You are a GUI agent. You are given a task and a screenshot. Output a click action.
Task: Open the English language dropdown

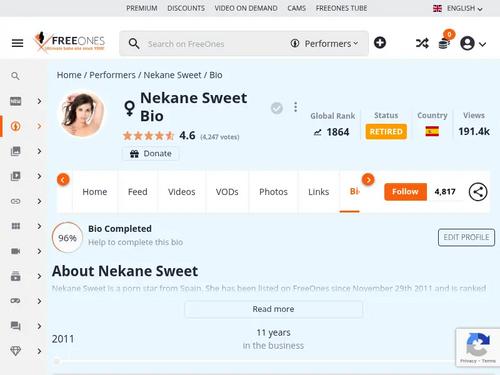(x=458, y=8)
